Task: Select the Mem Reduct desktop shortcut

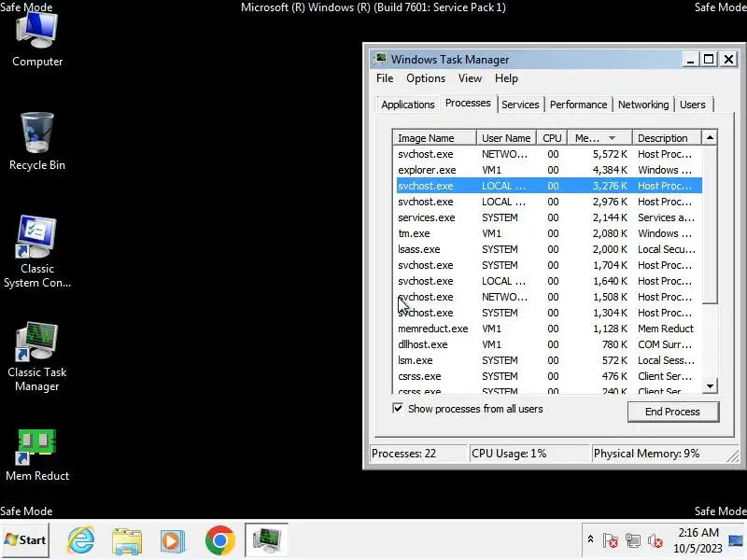Action: (x=37, y=455)
